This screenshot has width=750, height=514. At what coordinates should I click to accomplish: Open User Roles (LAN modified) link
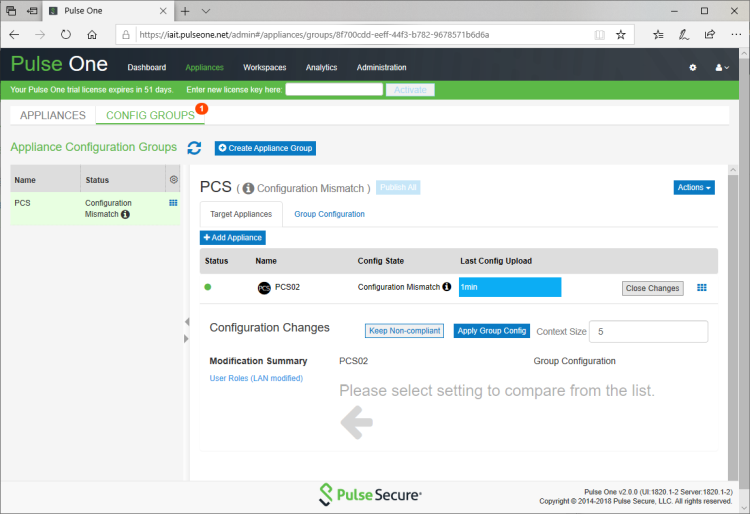pyautogui.click(x=256, y=378)
